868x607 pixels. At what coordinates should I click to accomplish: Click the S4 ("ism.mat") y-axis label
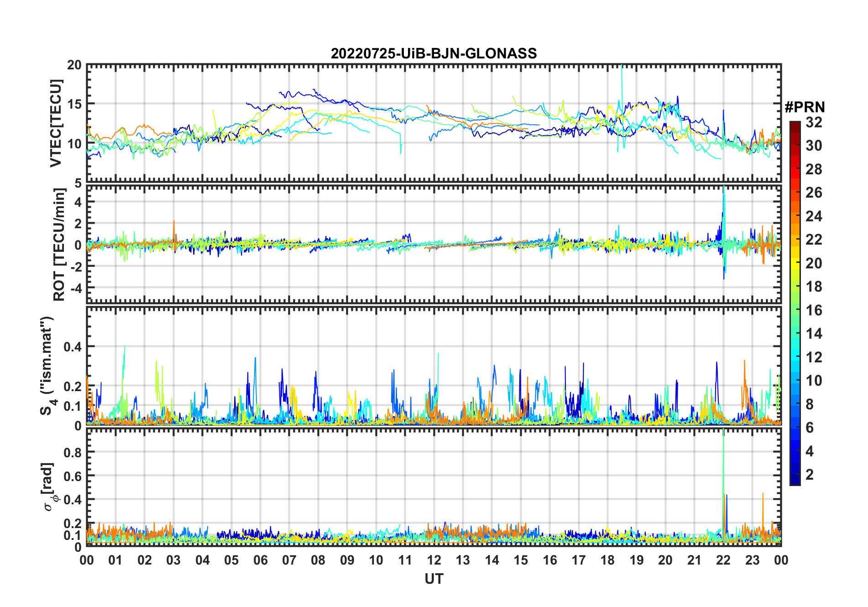pyautogui.click(x=47, y=366)
